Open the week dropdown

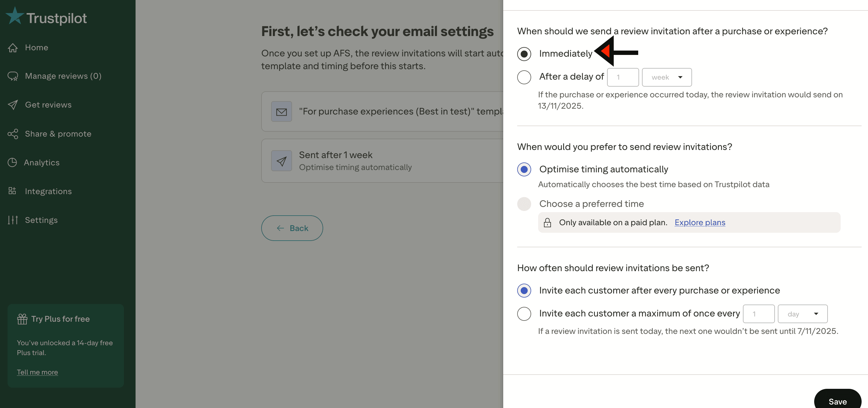coord(666,77)
